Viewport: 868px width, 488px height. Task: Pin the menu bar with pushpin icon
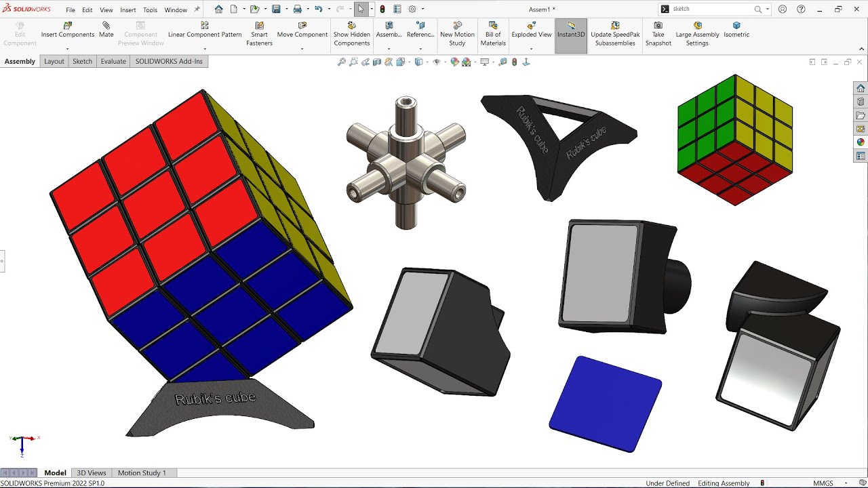pos(197,9)
